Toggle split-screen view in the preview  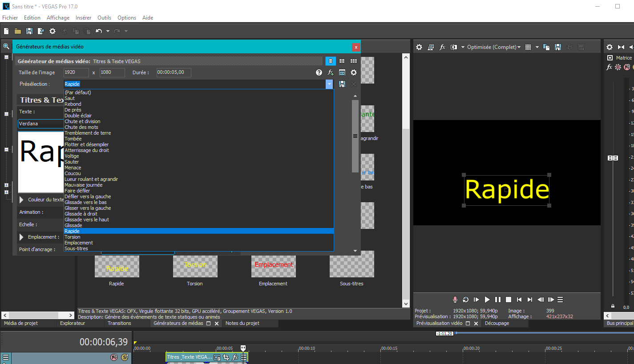(x=454, y=47)
